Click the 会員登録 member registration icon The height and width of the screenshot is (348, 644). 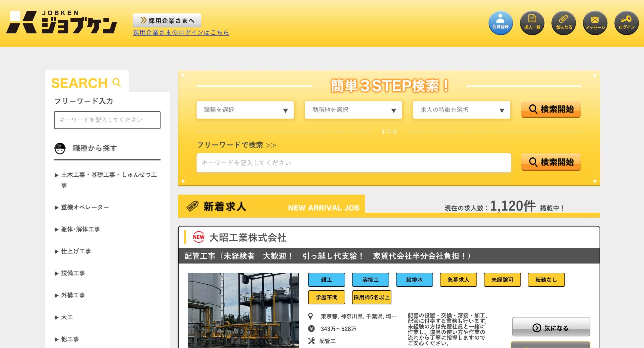(x=500, y=23)
